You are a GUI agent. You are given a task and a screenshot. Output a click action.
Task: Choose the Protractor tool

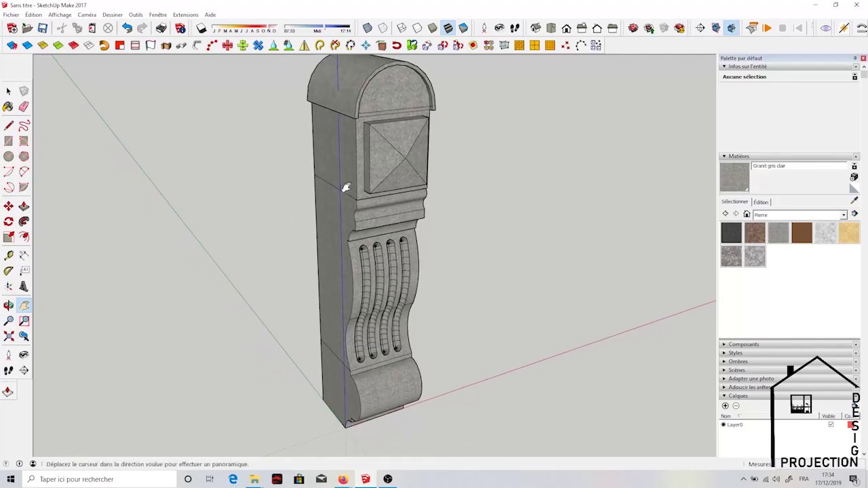8,270
